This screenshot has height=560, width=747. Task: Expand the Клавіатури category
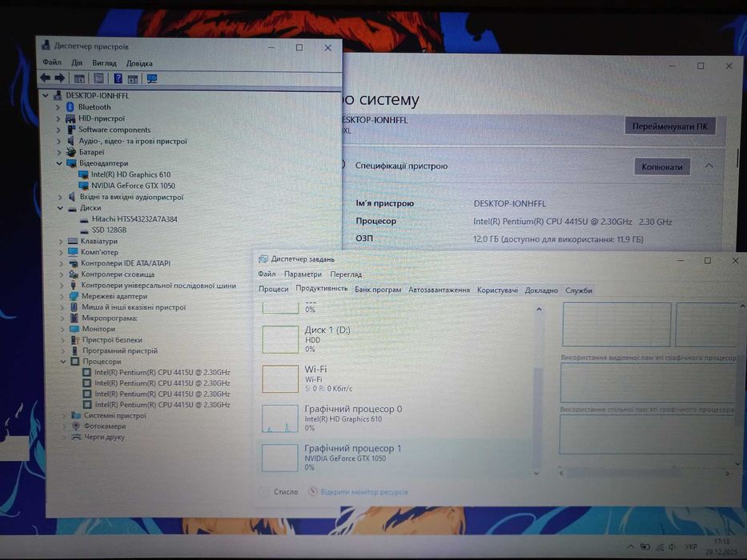pyautogui.click(x=61, y=242)
